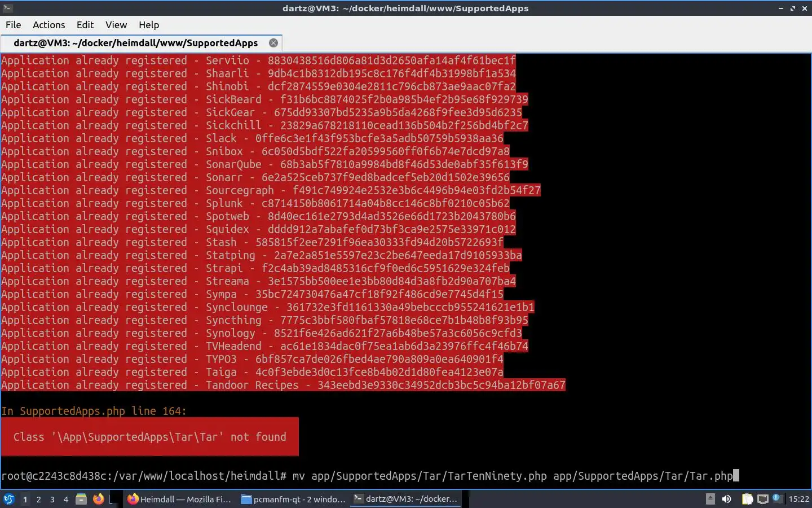Image resolution: width=812 pixels, height=508 pixels.
Task: Click the 'Class \App\SupportedApps\Tar\Tar not found' error
Action: pos(149,437)
